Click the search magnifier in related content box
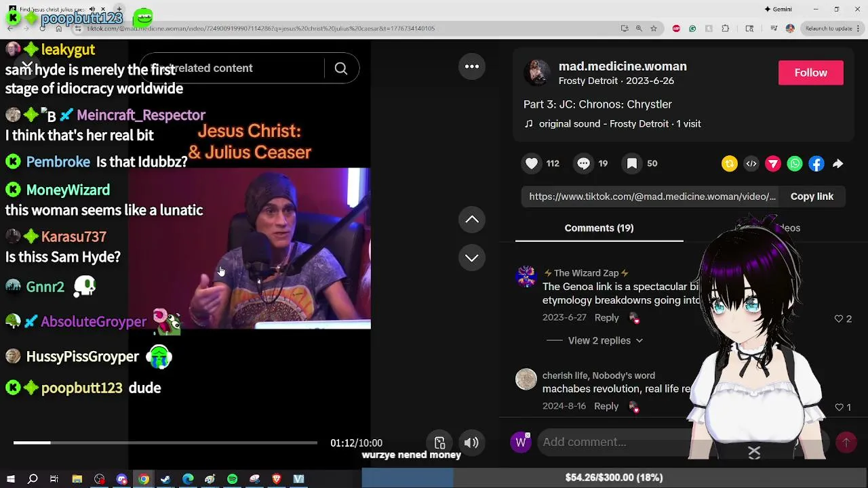868x488 pixels. [x=341, y=68]
